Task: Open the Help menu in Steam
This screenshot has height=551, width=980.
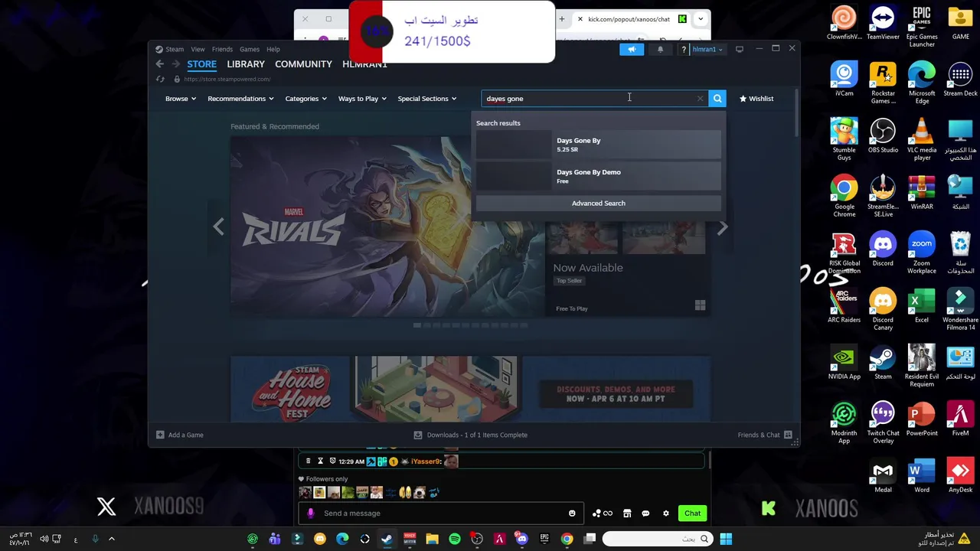Action: pyautogui.click(x=273, y=50)
